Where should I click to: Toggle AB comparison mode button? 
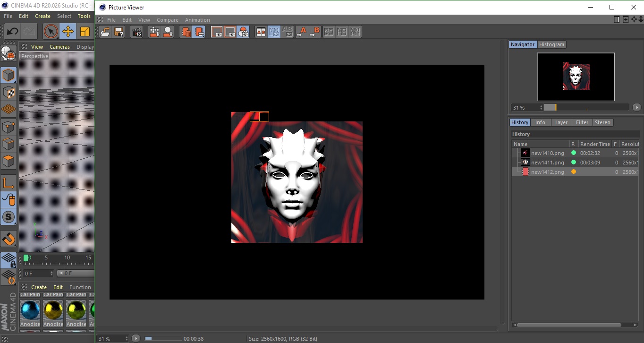[x=261, y=32]
